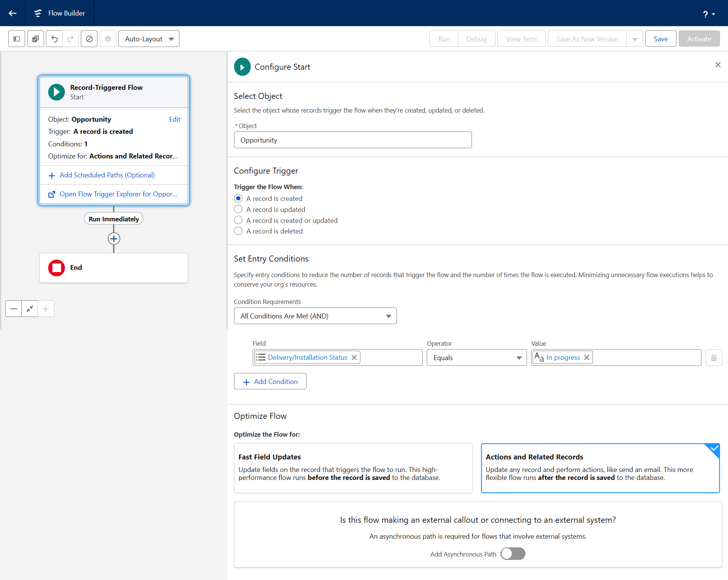Image resolution: width=728 pixels, height=580 pixels.
Task: Click the 'Optimize Flow' heading
Action: pyautogui.click(x=260, y=416)
